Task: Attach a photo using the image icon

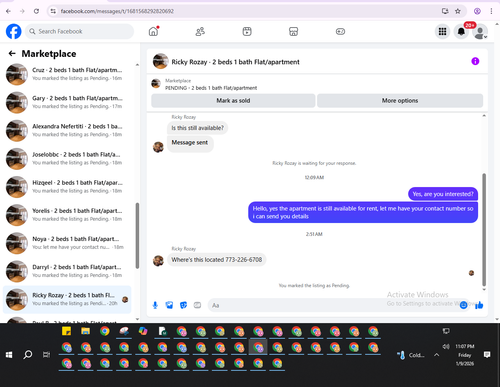Action: pos(169,305)
